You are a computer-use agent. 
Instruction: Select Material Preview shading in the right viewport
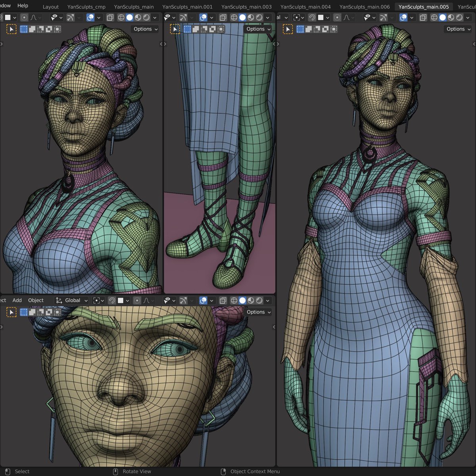coord(451,17)
